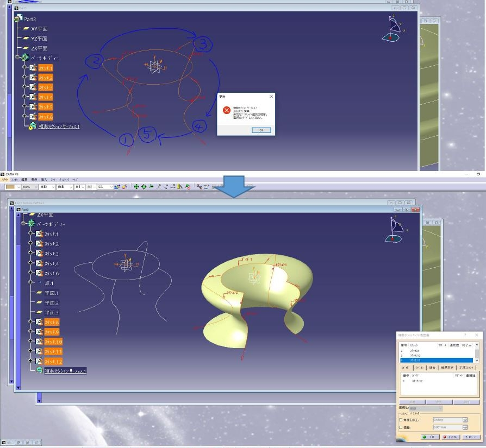The image size is (486, 448).
Task: Click the 置換 button in surface dialog
Action: pyautogui.click(x=412, y=402)
